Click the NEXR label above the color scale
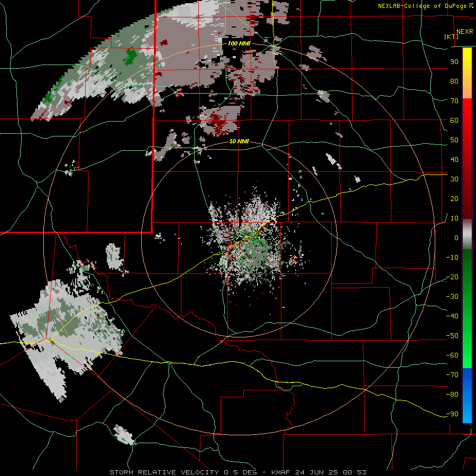 pos(464,32)
